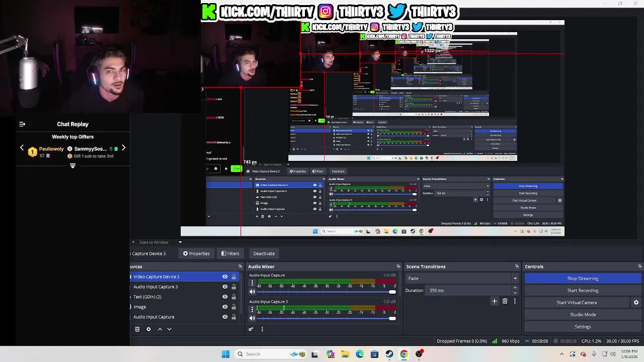Viewport: 644px width, 362px height.
Task: Adjust the Audio Input Capture 3 volume slider
Action: click(326, 318)
